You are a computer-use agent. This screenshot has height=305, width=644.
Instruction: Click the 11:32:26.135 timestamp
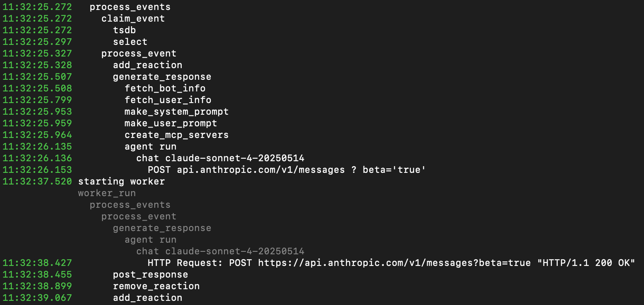coord(37,147)
